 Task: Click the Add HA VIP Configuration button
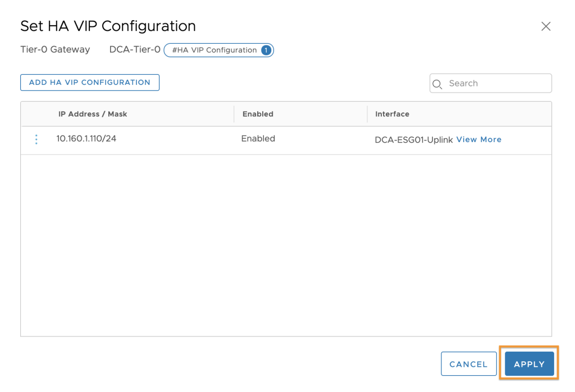click(x=90, y=83)
